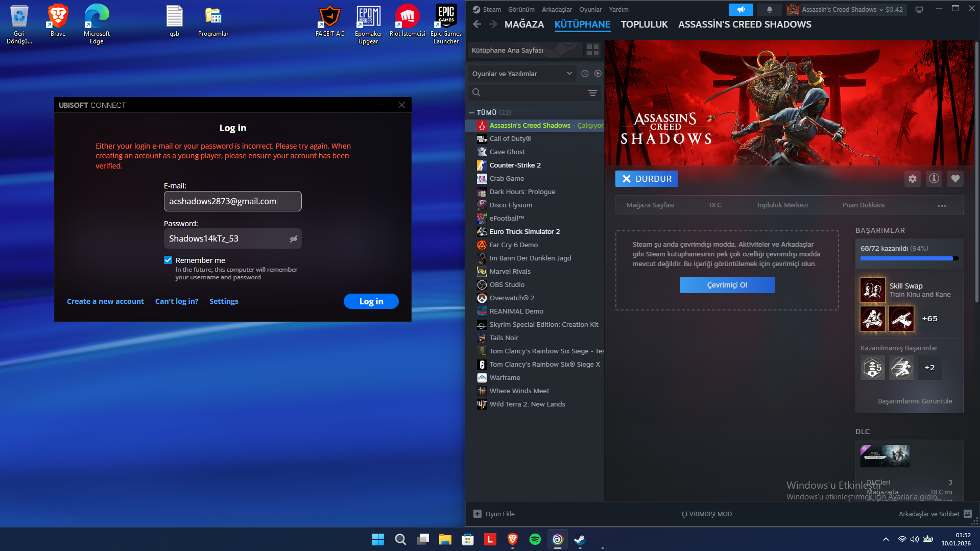Viewport: 980px width, 551px height.
Task: Click Oyun Ekle at bottom of Steam
Action: pos(494,514)
